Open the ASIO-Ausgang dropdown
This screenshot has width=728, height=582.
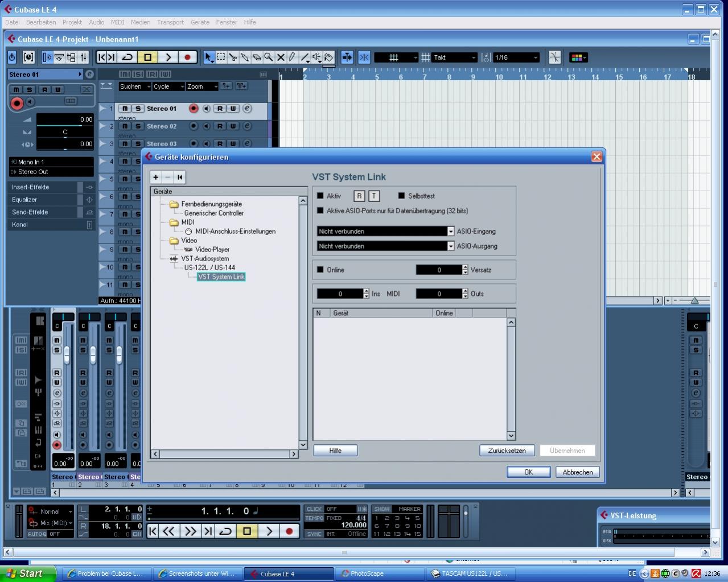450,246
